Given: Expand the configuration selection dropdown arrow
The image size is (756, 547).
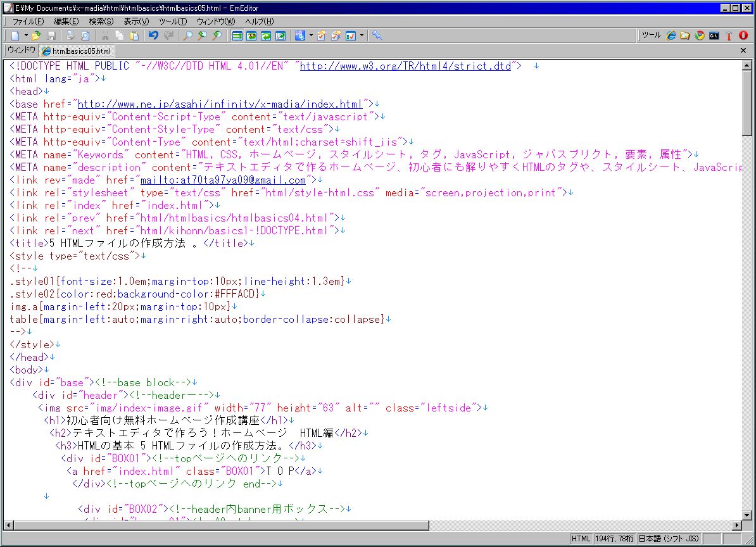Looking at the screenshot, I should tap(311, 35).
